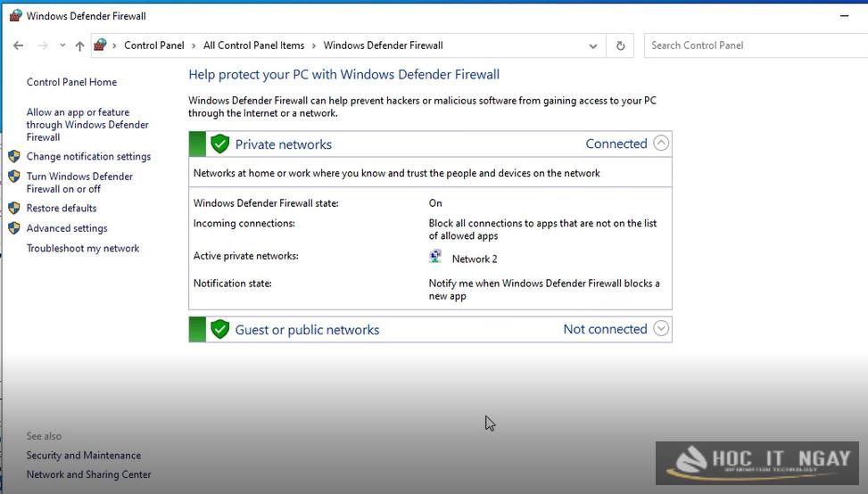The image size is (868, 494).
Task: Open Advanced settings
Action: pos(67,228)
